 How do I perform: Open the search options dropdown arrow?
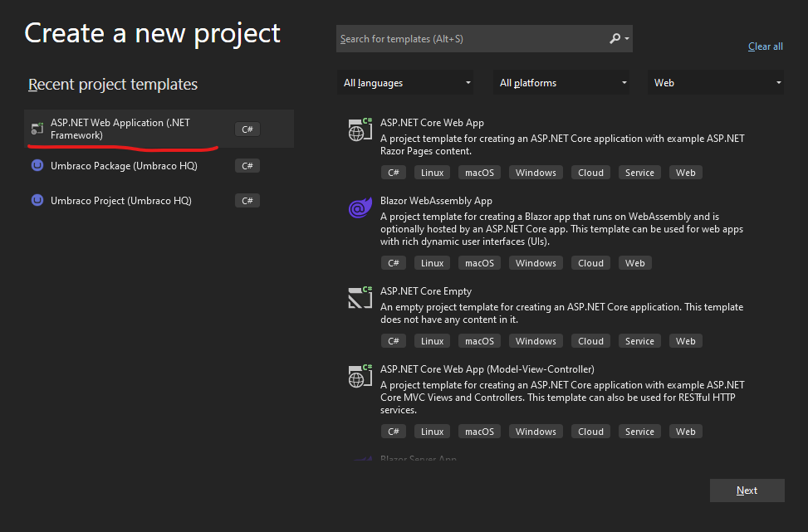click(627, 39)
